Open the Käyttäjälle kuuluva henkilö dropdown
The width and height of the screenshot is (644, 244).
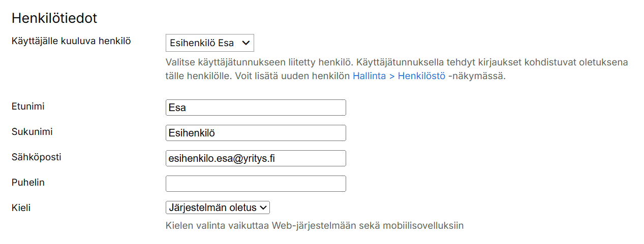209,43
